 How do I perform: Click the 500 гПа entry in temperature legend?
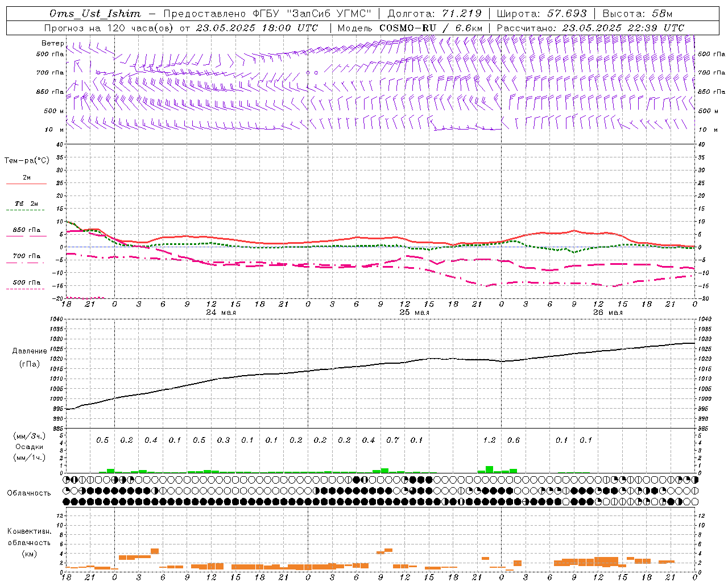click(27, 282)
